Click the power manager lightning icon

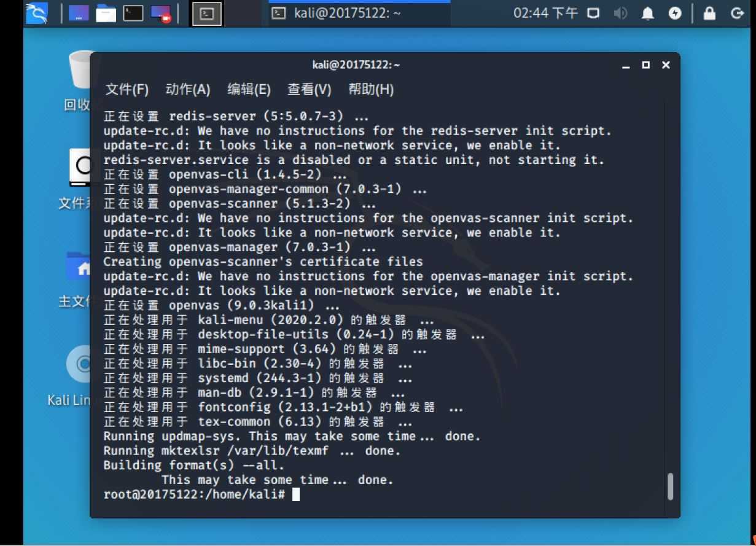[675, 13]
